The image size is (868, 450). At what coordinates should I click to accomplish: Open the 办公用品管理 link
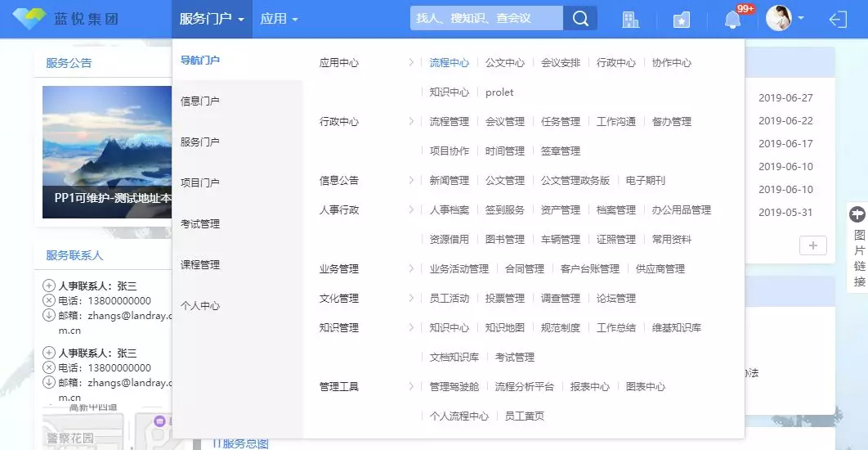(682, 210)
